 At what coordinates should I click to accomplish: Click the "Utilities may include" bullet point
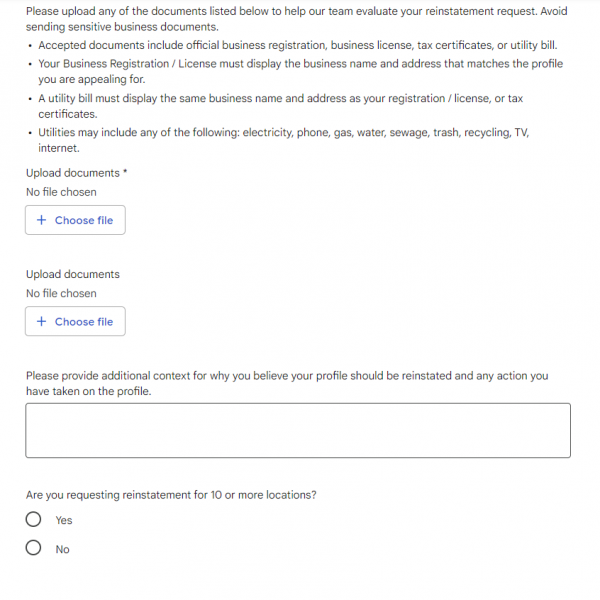point(290,140)
